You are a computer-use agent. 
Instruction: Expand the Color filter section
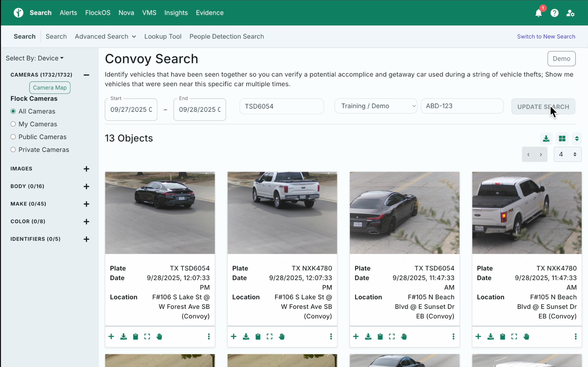tap(86, 222)
